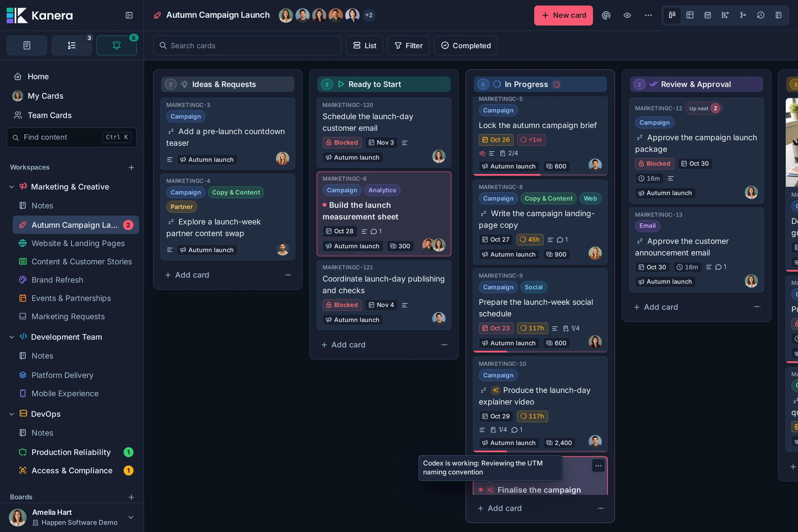
Task: Open the numbered list tab
Action: pyautogui.click(x=71, y=45)
